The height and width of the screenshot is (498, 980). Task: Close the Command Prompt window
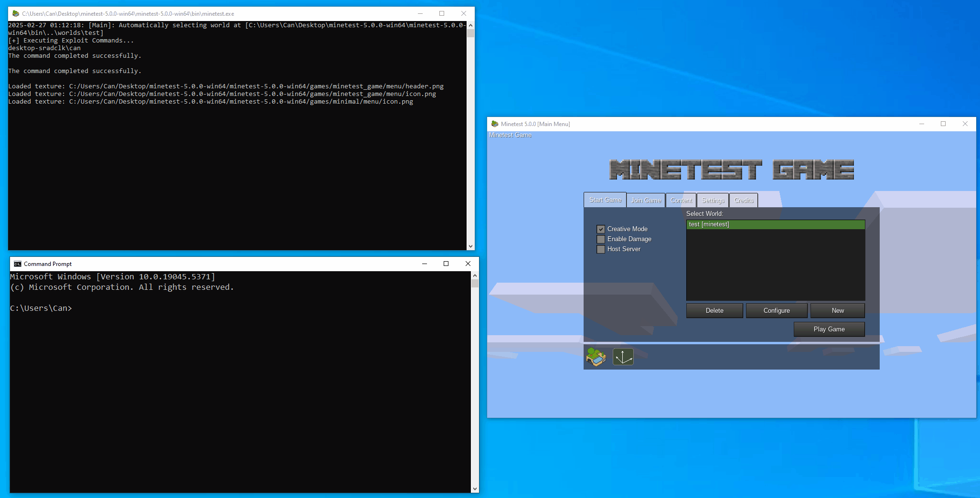pos(468,264)
